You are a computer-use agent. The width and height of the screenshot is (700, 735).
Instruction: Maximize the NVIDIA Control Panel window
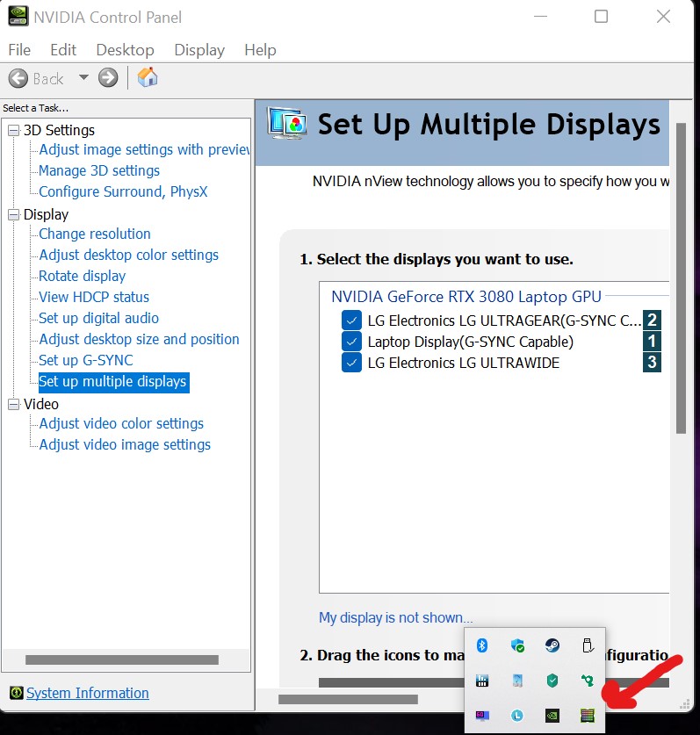601,17
